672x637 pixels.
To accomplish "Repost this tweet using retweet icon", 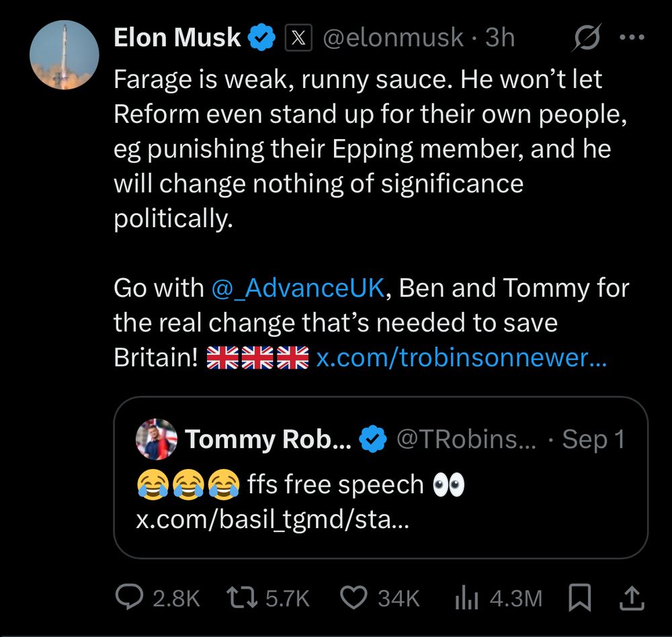I will pyautogui.click(x=243, y=597).
